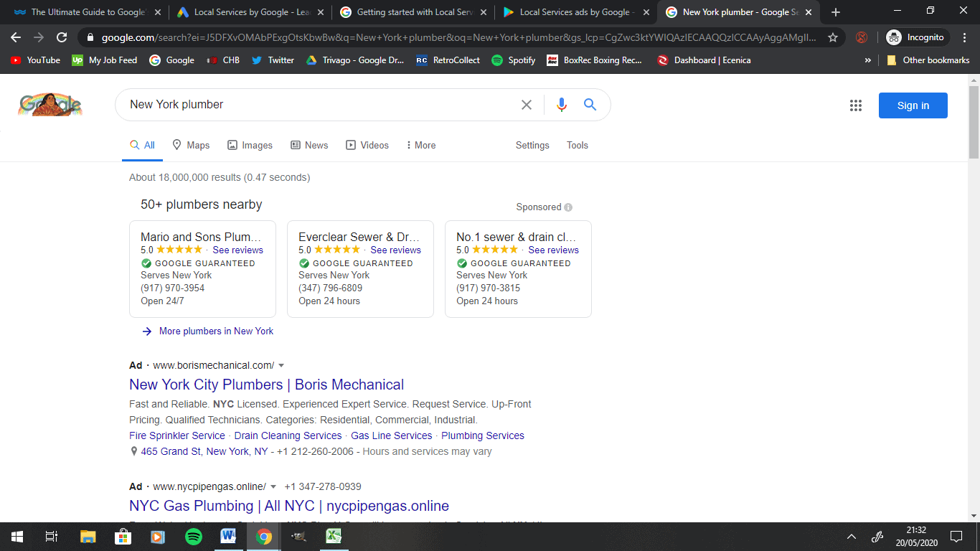The width and height of the screenshot is (980, 551).
Task: Switch to the Ultimate Guide browser tab
Action: pos(88,12)
